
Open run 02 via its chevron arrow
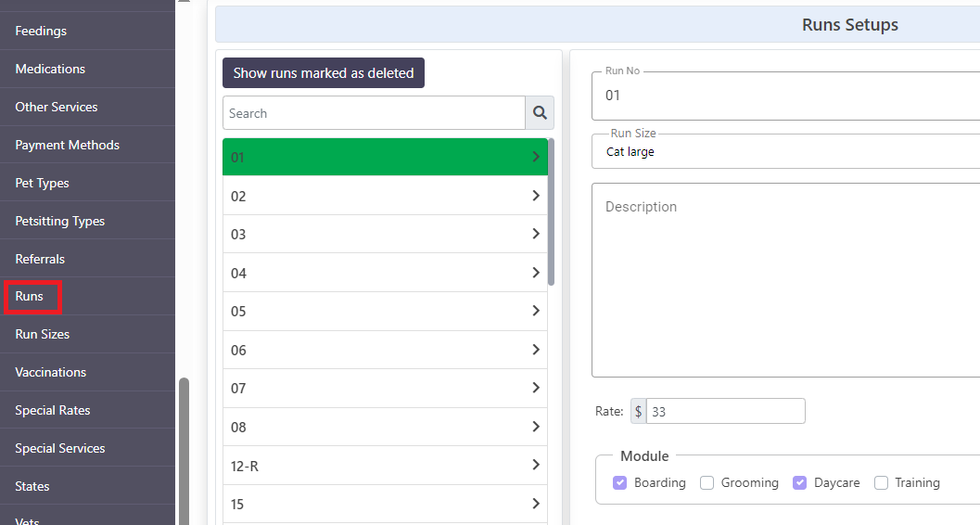(x=536, y=196)
